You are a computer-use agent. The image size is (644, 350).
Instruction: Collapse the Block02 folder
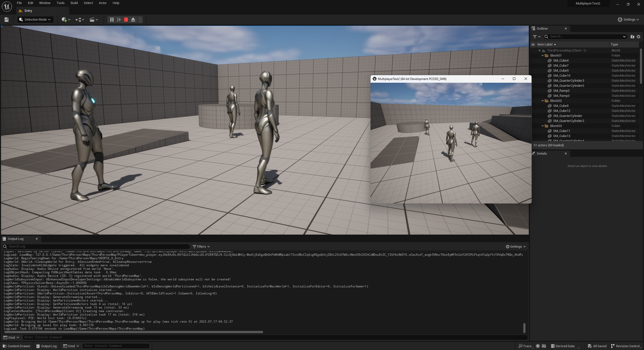[x=542, y=101]
